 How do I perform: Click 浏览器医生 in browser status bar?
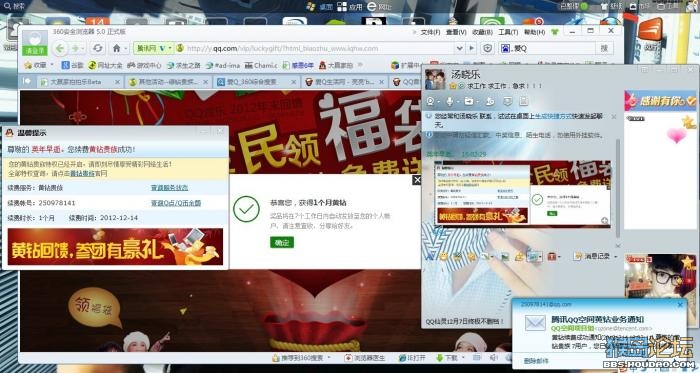coord(364,358)
